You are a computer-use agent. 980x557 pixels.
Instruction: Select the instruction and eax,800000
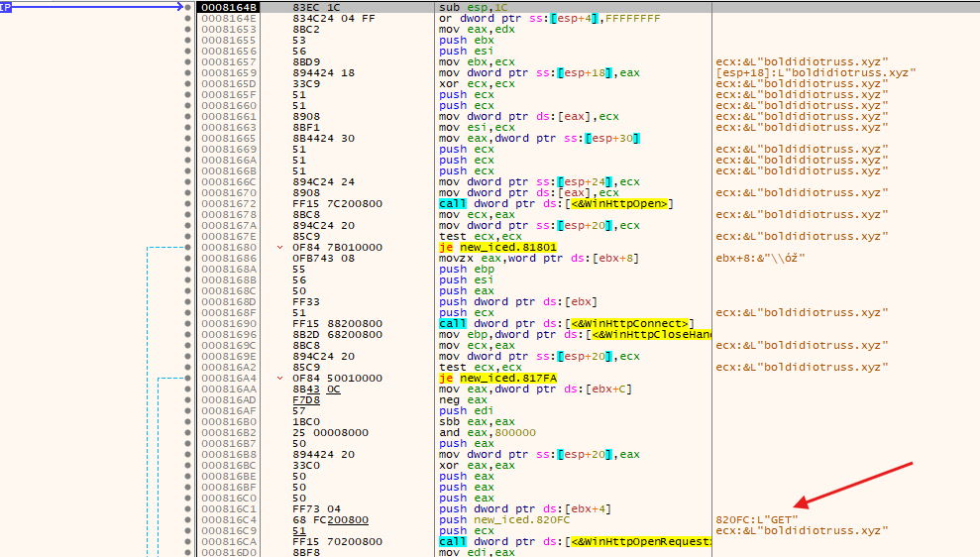click(488, 432)
